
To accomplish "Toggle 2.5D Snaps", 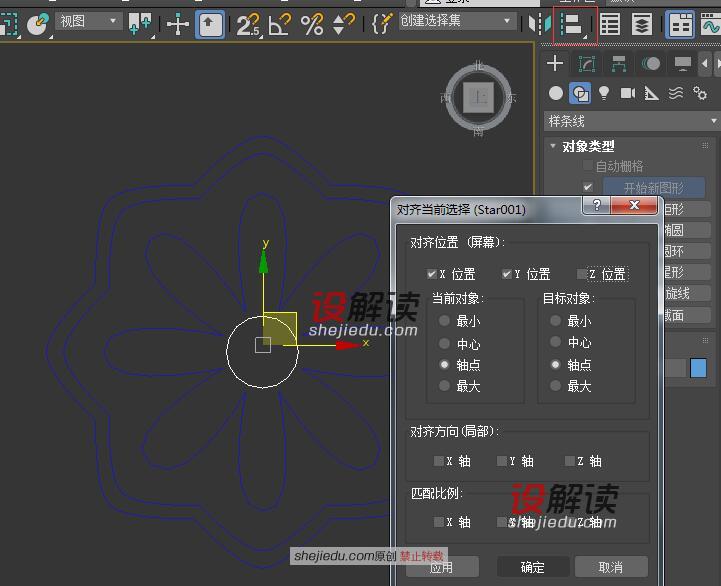I will pos(248,24).
